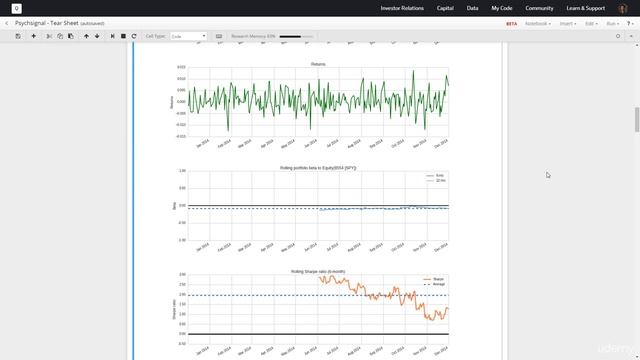Insert a new cell with the plus icon
This screenshot has height=360, width=640.
pos(33,36)
